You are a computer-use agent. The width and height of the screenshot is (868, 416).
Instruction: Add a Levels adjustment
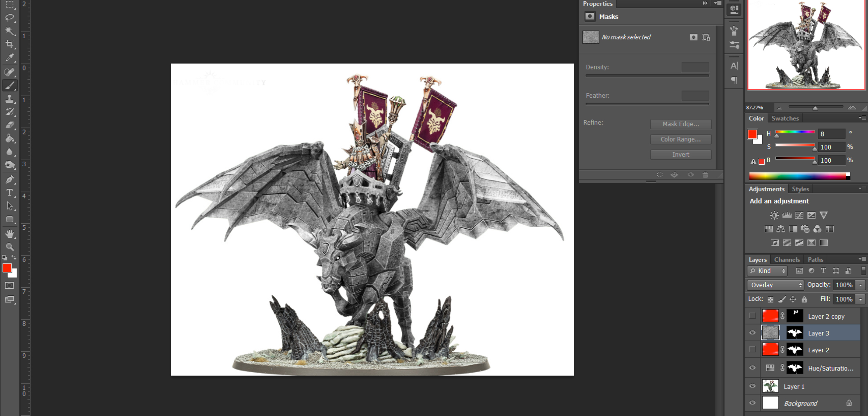coord(787,215)
